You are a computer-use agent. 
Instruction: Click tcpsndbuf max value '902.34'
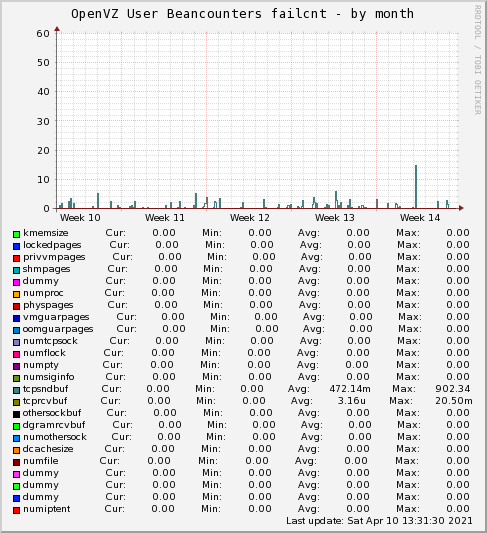[x=453, y=389]
